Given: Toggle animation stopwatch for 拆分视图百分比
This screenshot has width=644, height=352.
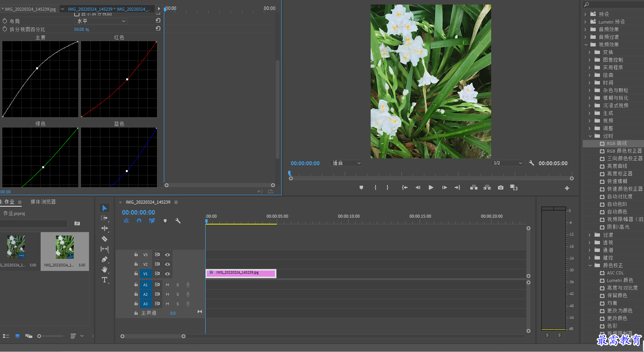Looking at the screenshot, I should point(5,29).
